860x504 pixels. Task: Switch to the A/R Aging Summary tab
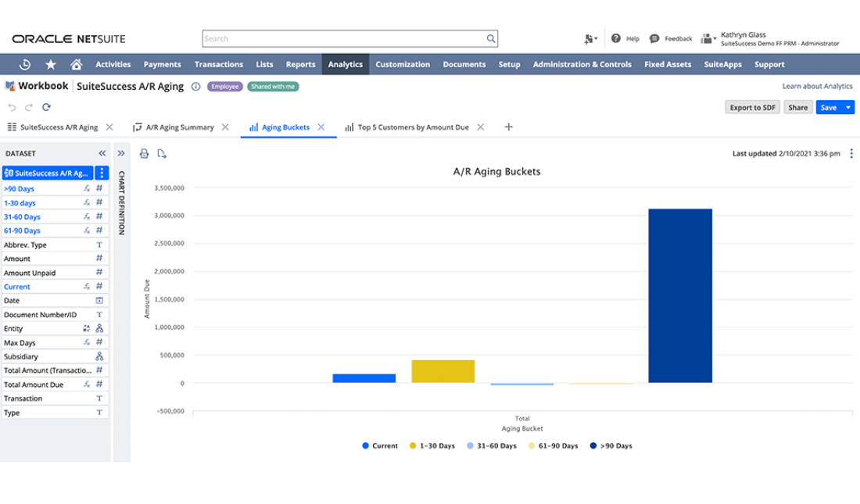click(x=179, y=127)
